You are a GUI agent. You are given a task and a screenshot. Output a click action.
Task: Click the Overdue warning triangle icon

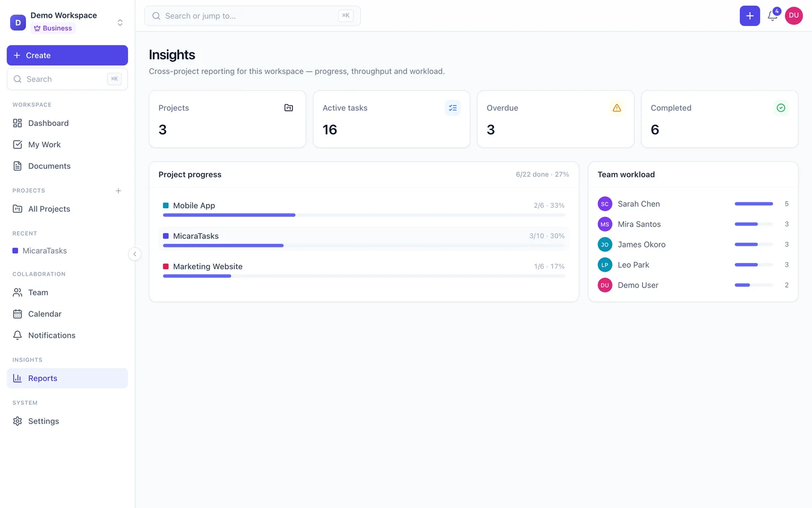coord(617,108)
